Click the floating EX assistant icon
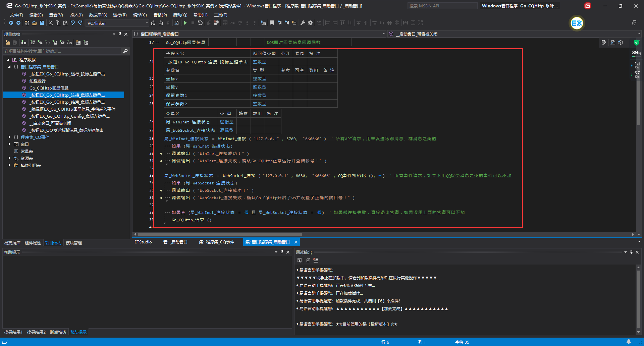Viewport: 644px width, 346px height. coord(577,23)
